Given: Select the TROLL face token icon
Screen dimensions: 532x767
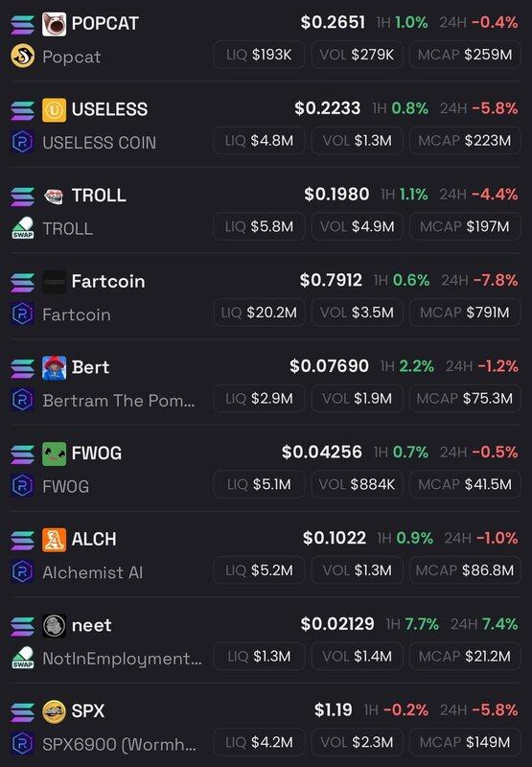Looking at the screenshot, I should tap(54, 197).
